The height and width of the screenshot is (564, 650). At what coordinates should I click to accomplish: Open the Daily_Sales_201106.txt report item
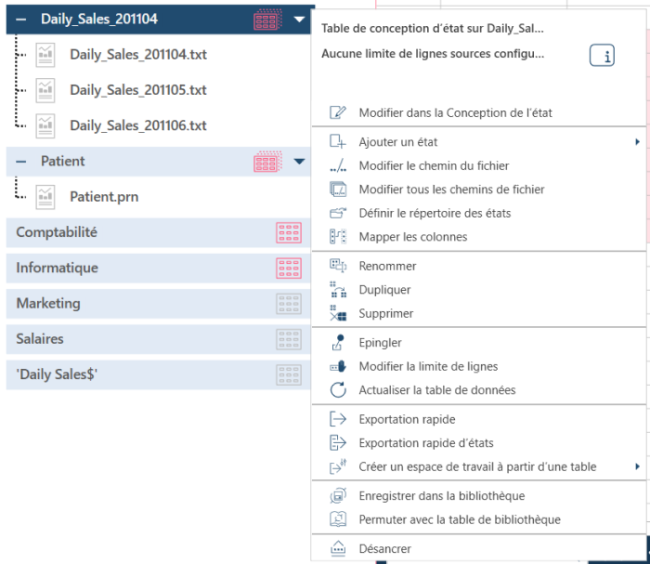pyautogui.click(x=138, y=125)
